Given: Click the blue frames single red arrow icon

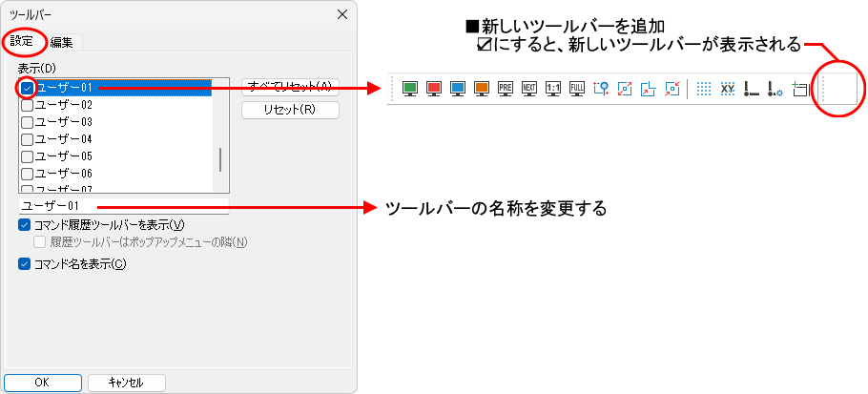Looking at the screenshot, I should (649, 89).
